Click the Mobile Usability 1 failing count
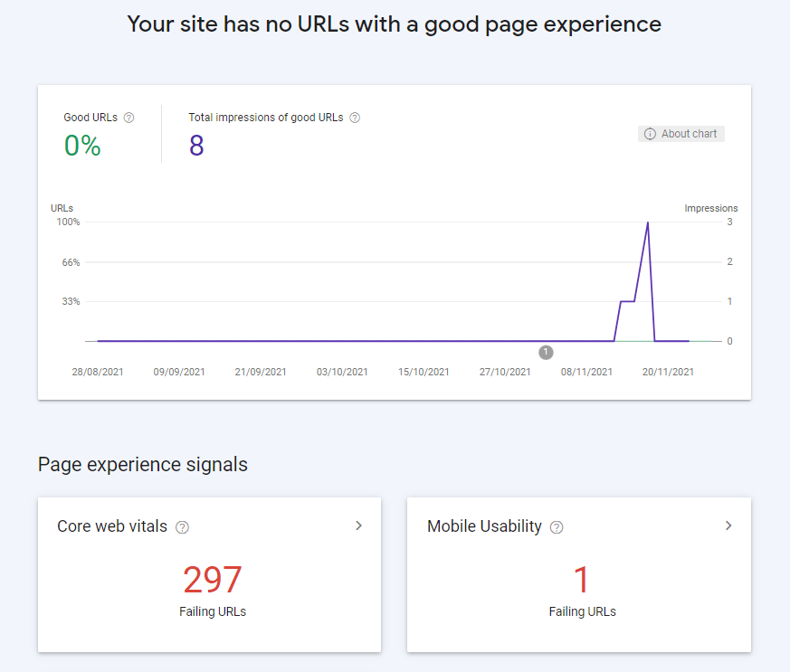This screenshot has width=790, height=672. (582, 580)
